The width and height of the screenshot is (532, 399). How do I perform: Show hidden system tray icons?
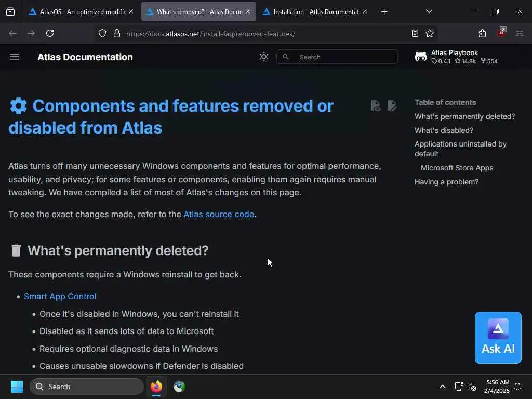pyautogui.click(x=443, y=387)
